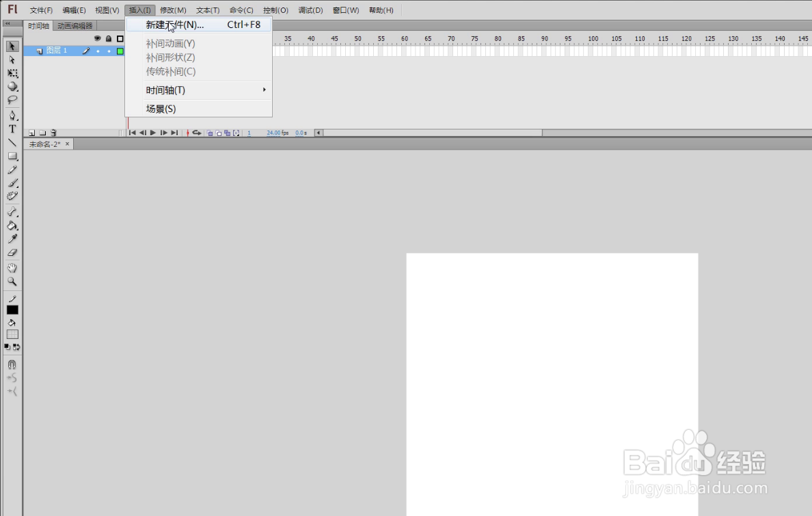Select the Eraser tool
812x516 pixels.
click(x=12, y=252)
